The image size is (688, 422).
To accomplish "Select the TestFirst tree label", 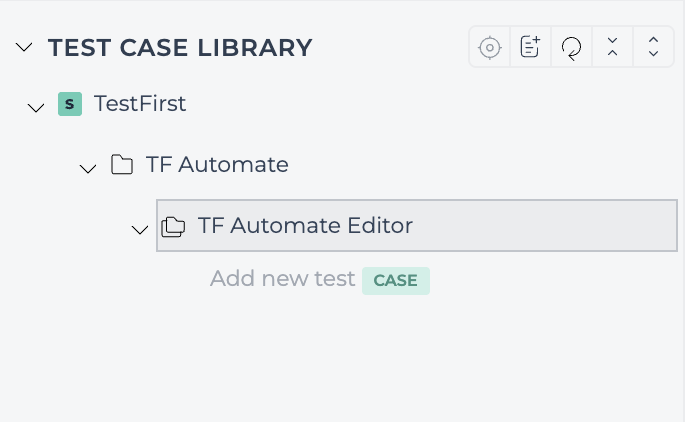I will point(140,104).
